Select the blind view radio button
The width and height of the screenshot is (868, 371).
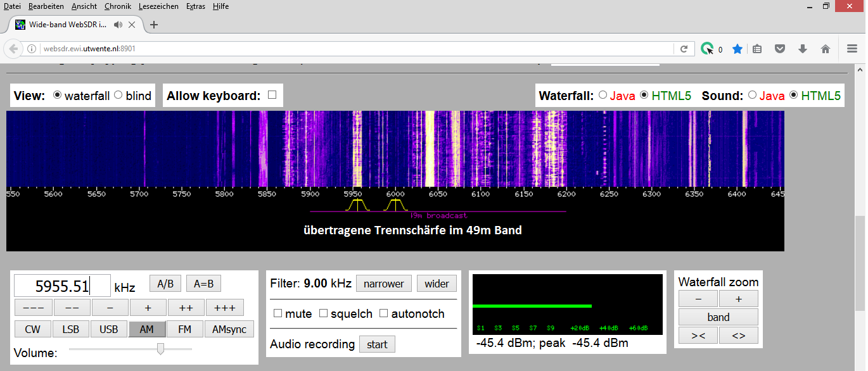pyautogui.click(x=118, y=95)
